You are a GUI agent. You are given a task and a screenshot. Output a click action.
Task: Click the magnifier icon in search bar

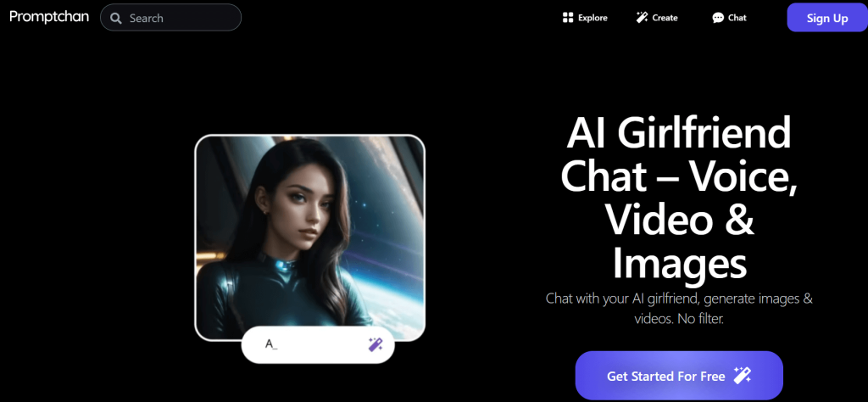(x=115, y=19)
